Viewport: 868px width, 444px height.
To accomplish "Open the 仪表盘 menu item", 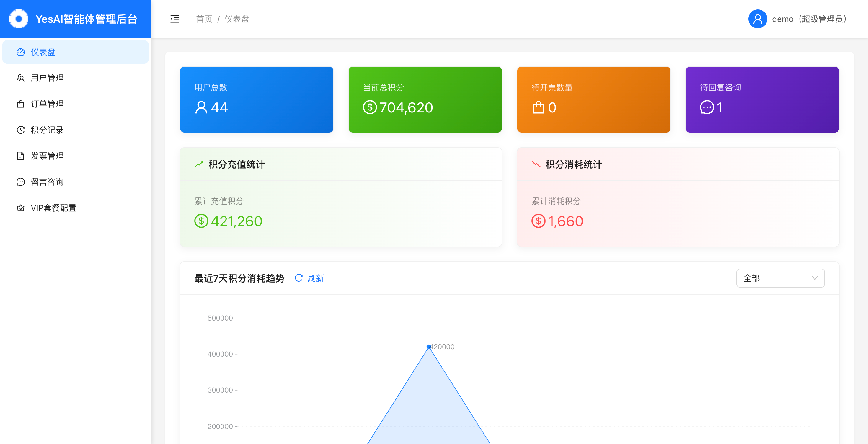I will pyautogui.click(x=76, y=52).
